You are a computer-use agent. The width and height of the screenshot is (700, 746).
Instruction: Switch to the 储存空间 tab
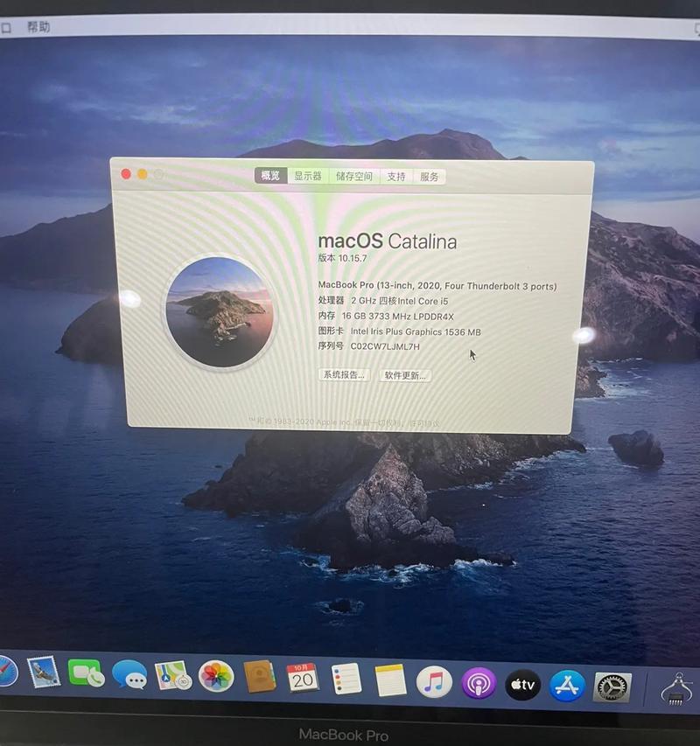(x=354, y=177)
